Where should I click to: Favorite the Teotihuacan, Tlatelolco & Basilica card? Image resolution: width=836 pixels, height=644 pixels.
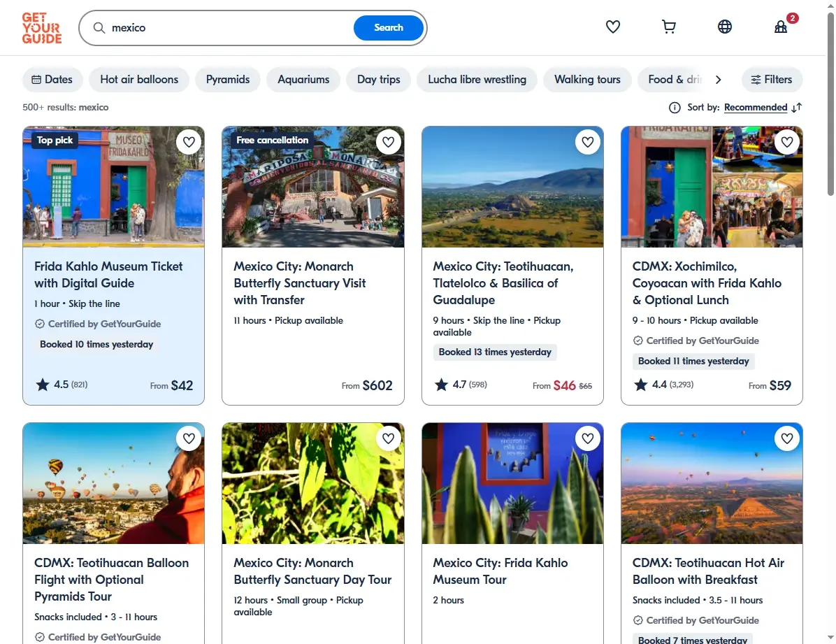point(588,142)
